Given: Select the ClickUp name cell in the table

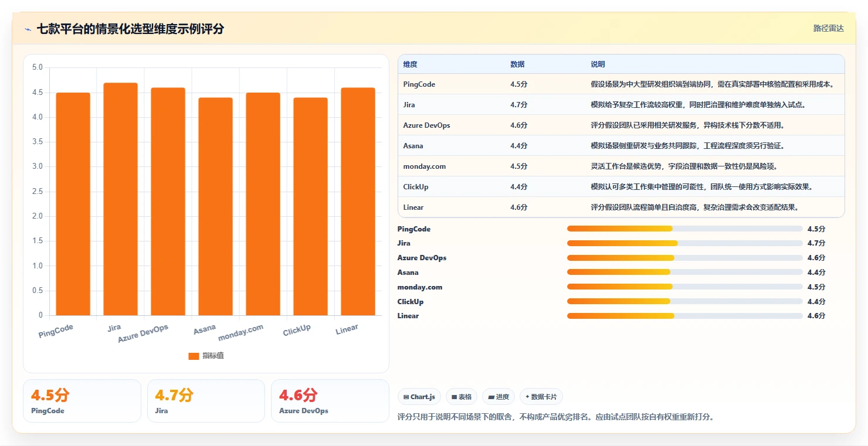Looking at the screenshot, I should 416,187.
